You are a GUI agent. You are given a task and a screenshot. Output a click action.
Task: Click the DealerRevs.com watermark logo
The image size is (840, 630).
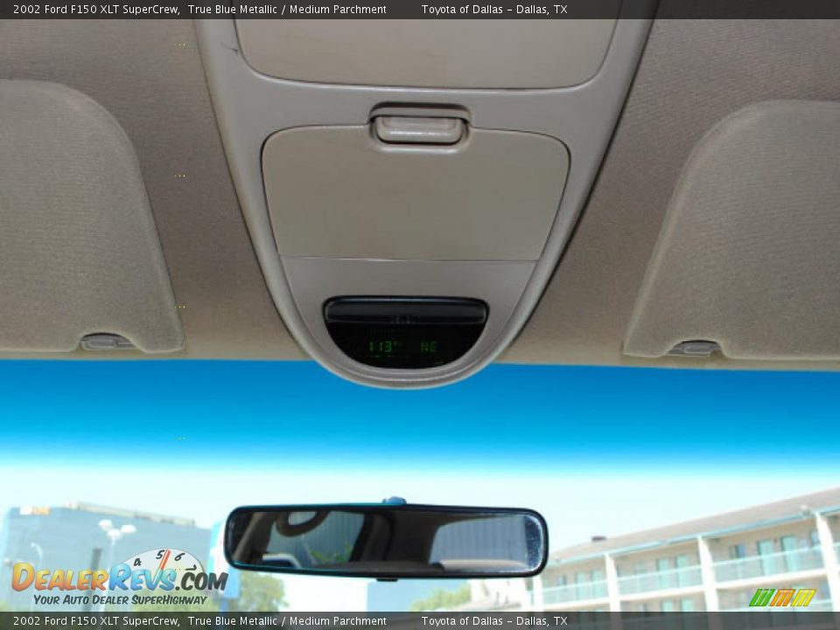118,577
